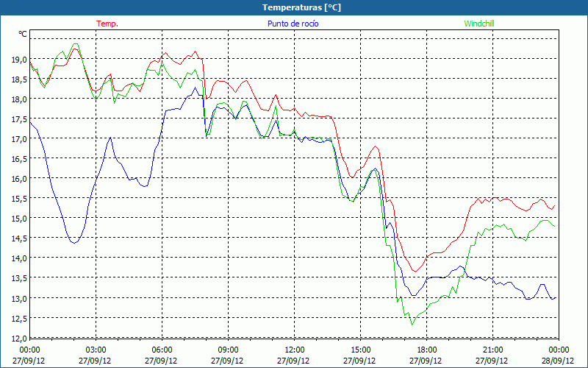The image size is (588, 368).
Task: Click the 17,0 y-axis value
Action: (19, 138)
